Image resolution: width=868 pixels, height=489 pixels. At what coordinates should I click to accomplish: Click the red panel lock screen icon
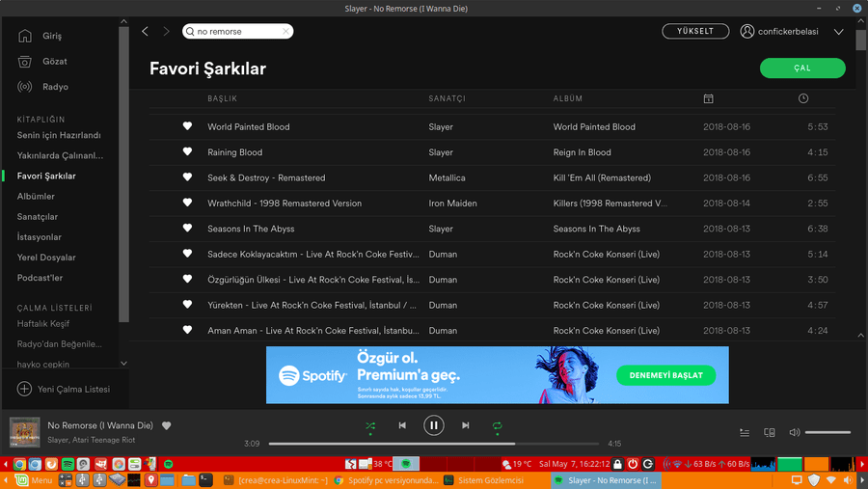(x=618, y=464)
